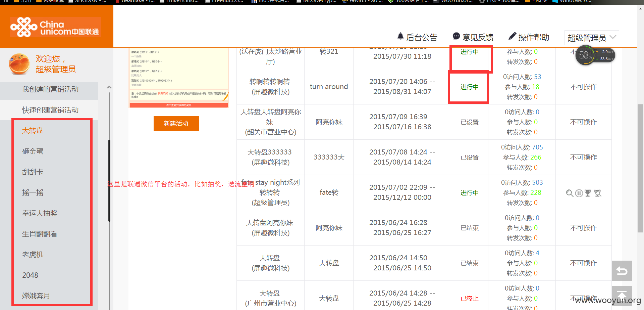Click the 转321 keyword cell
644x310 pixels.
pyautogui.click(x=329, y=51)
